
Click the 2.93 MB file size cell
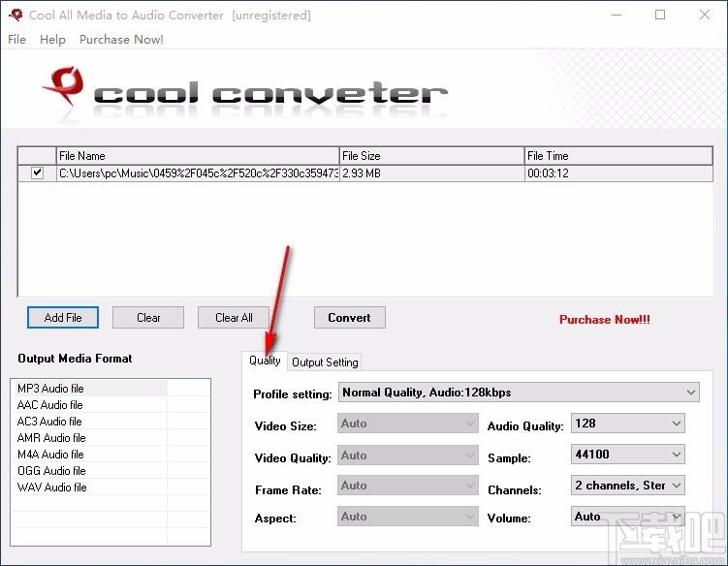point(431,173)
